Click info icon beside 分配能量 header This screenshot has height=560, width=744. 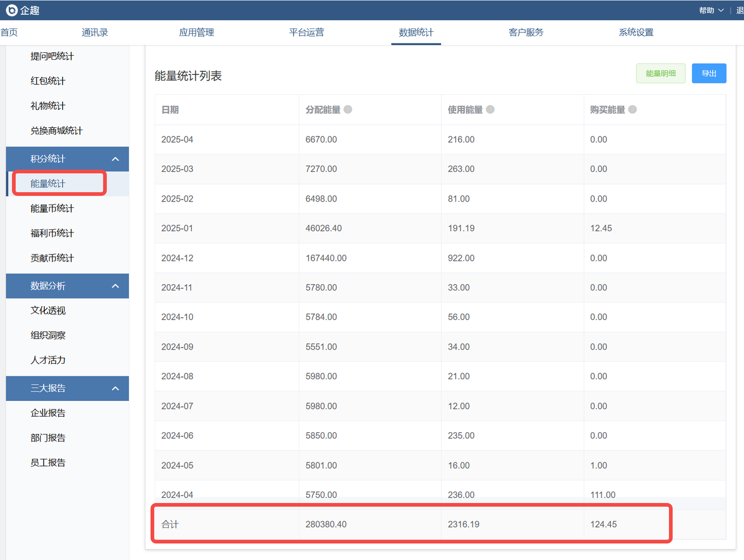[348, 109]
